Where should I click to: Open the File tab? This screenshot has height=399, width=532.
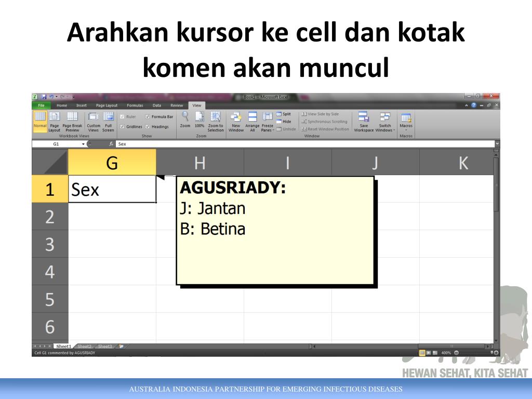click(x=41, y=105)
